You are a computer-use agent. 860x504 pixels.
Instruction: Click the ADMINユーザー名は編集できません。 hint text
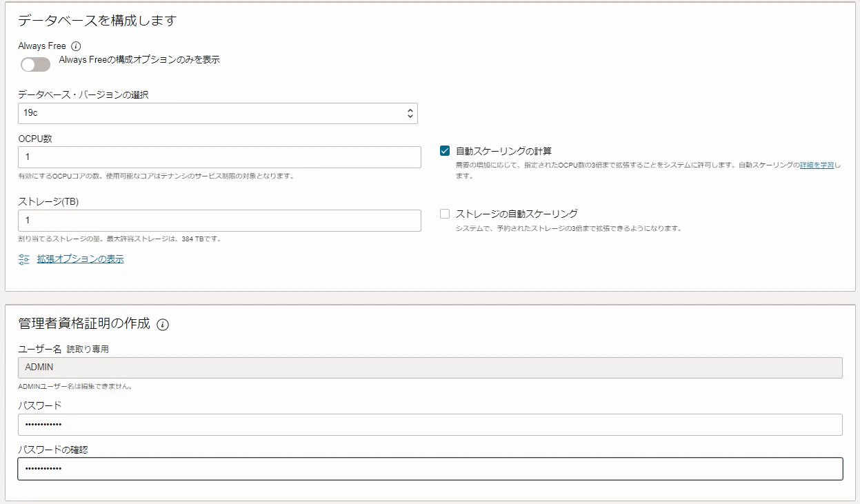click(75, 387)
